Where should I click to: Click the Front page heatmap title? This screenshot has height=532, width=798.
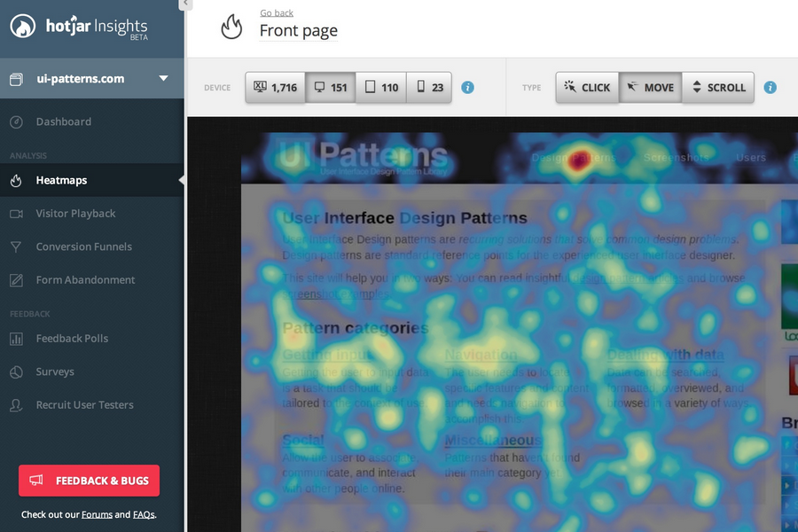(x=299, y=30)
